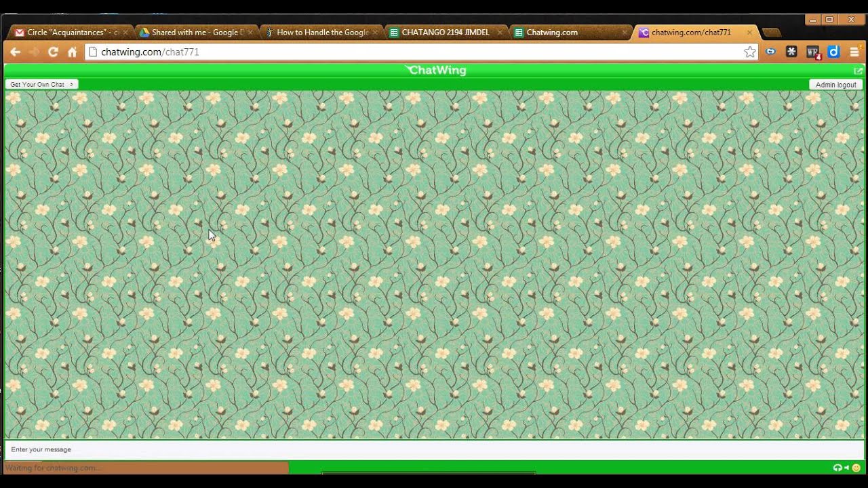868x488 pixels.
Task: Click the ChatWing logo in the header
Action: point(435,70)
